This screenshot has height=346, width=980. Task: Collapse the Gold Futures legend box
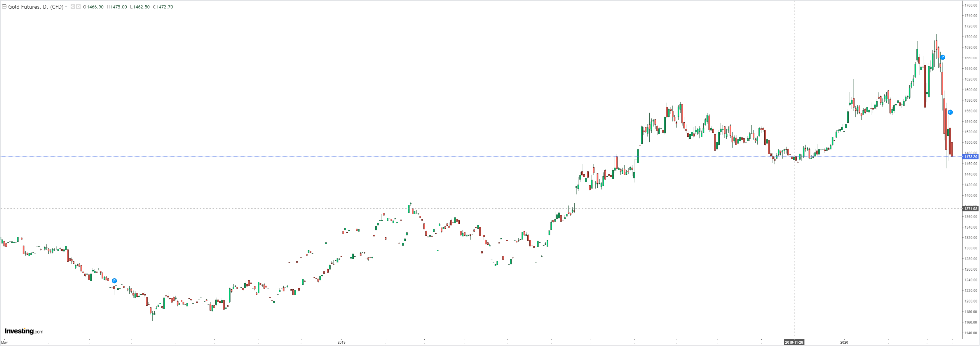pyautogui.click(x=4, y=7)
